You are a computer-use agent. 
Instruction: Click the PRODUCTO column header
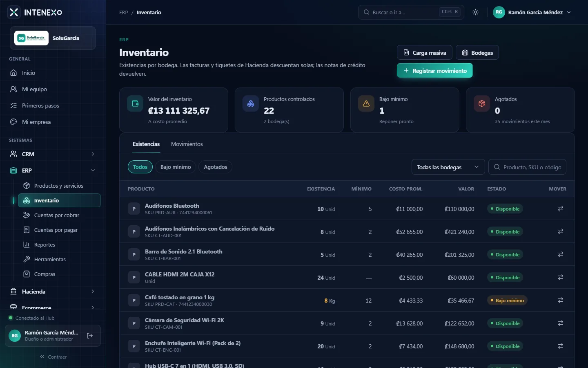pos(141,189)
